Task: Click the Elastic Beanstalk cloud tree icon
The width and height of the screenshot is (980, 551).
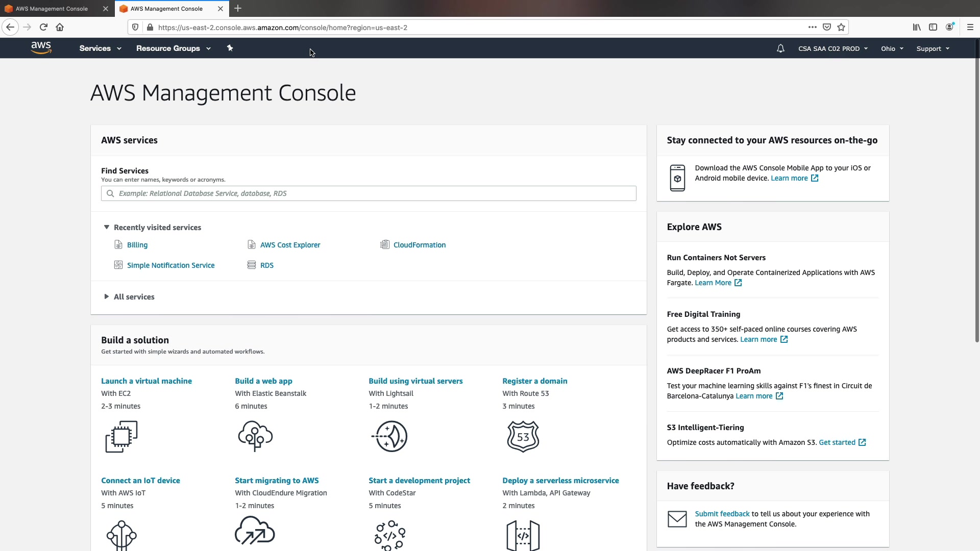Action: click(255, 436)
